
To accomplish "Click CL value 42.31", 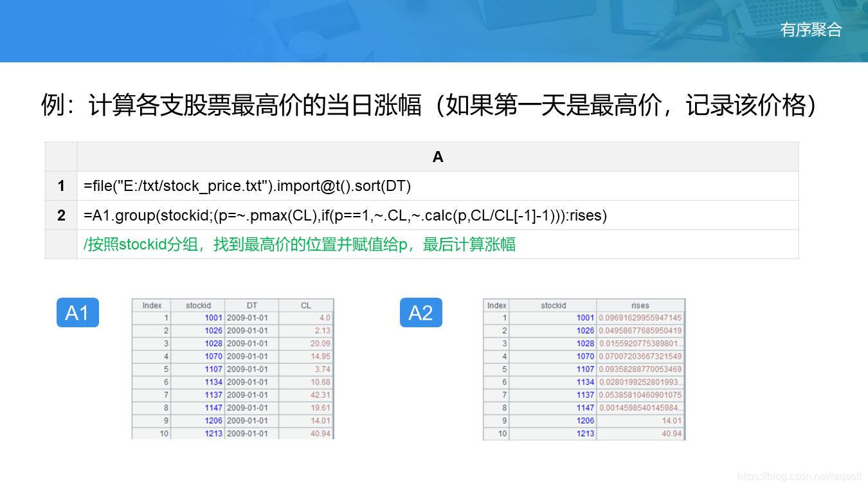I will 320,395.
